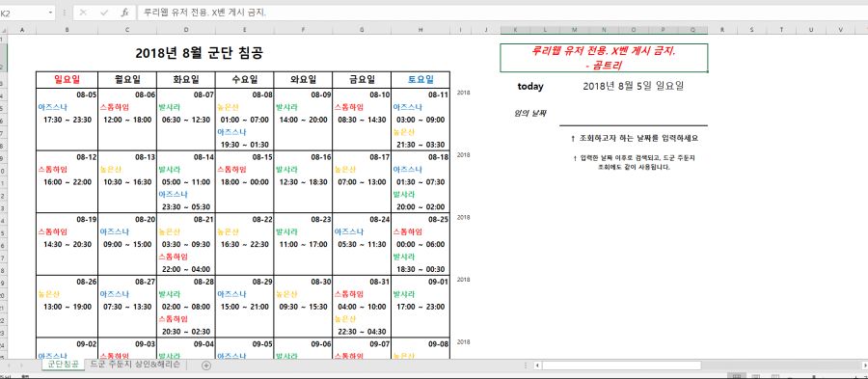Select column H header
Viewport: 868px width, 379px height.
[x=420, y=30]
